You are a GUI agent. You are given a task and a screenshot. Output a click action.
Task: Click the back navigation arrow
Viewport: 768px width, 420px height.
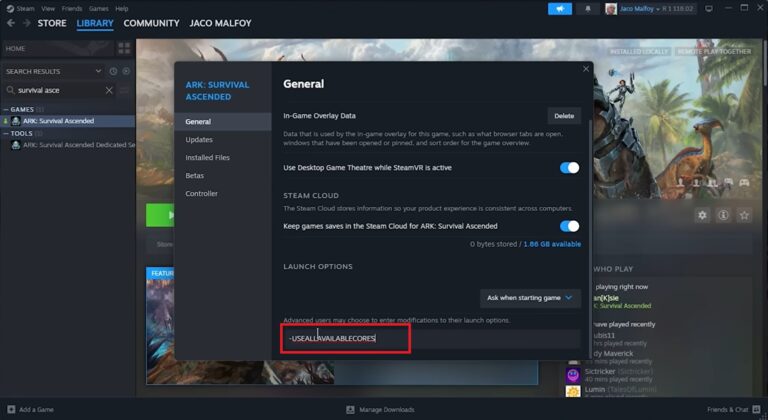(11, 23)
